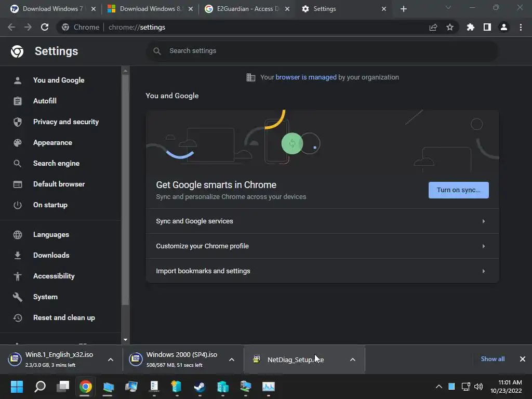
Task: Open the Chrome profile icon
Action: 504,27
